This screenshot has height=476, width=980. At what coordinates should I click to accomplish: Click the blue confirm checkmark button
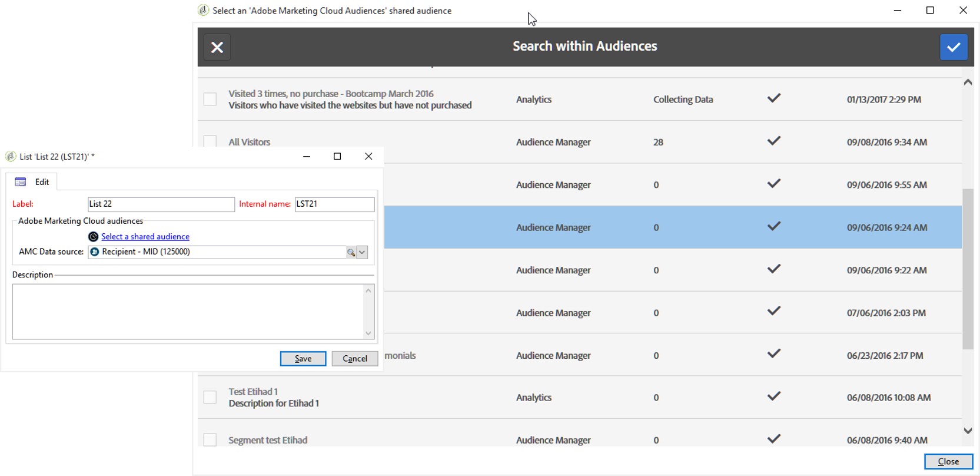(954, 47)
